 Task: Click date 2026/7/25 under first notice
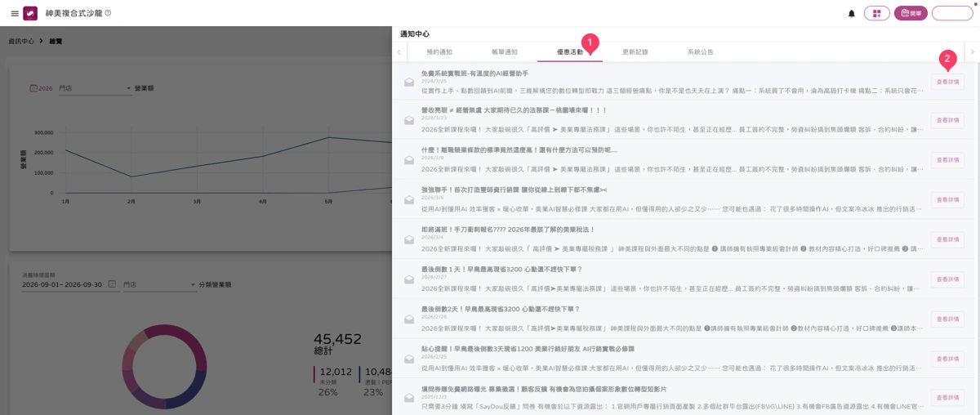434,82
